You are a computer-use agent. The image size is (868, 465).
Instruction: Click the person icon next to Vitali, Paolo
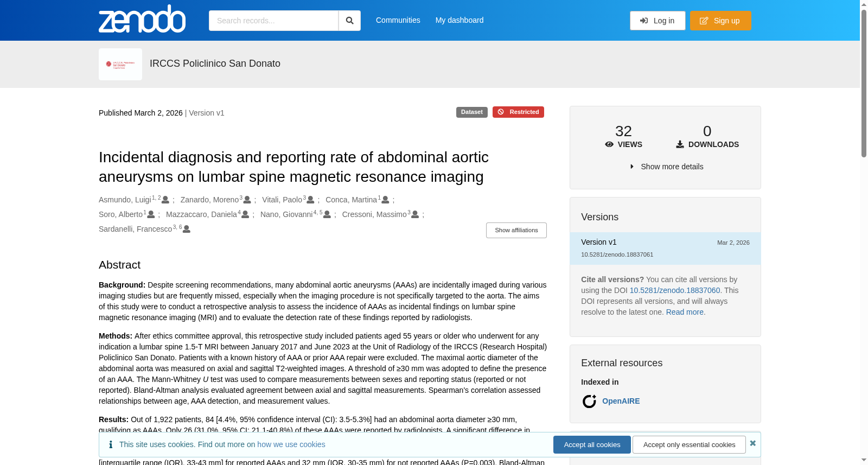(x=310, y=200)
